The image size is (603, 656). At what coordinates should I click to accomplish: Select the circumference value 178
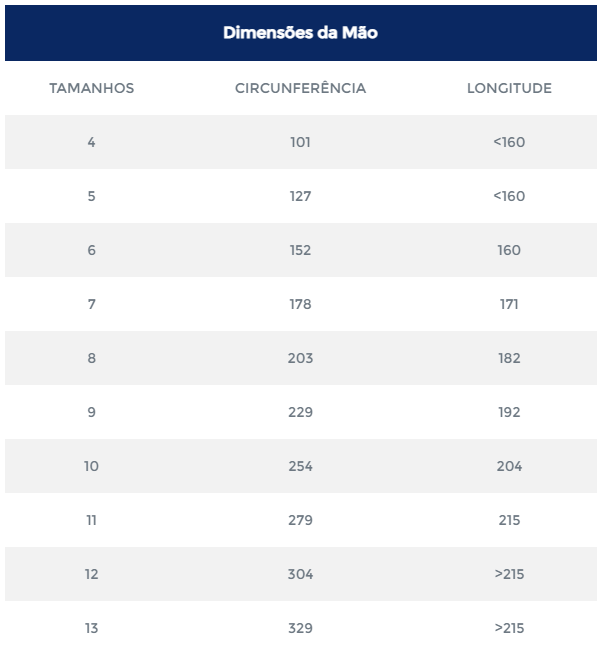300,304
